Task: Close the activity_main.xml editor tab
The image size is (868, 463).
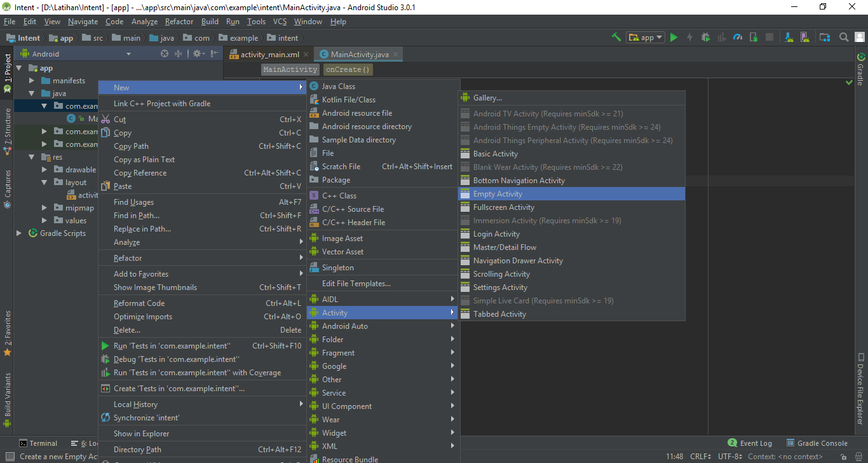Action: 306,55
